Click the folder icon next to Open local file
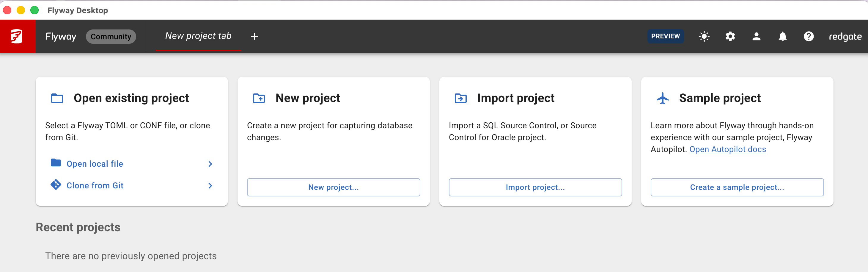This screenshot has width=868, height=272. tap(56, 163)
